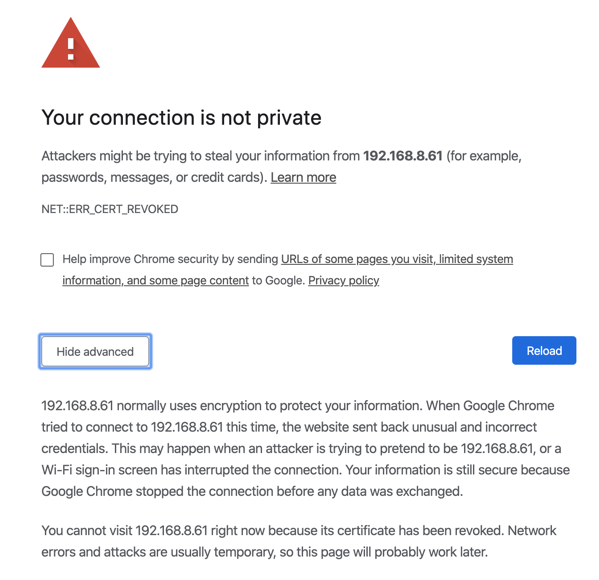Click the Google Chrome stopped the connection line
This screenshot has height=580, width=599.
click(x=252, y=491)
